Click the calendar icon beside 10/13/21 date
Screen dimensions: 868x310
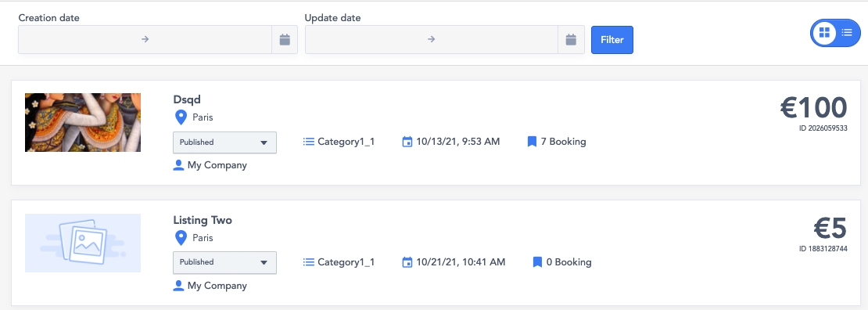click(407, 142)
